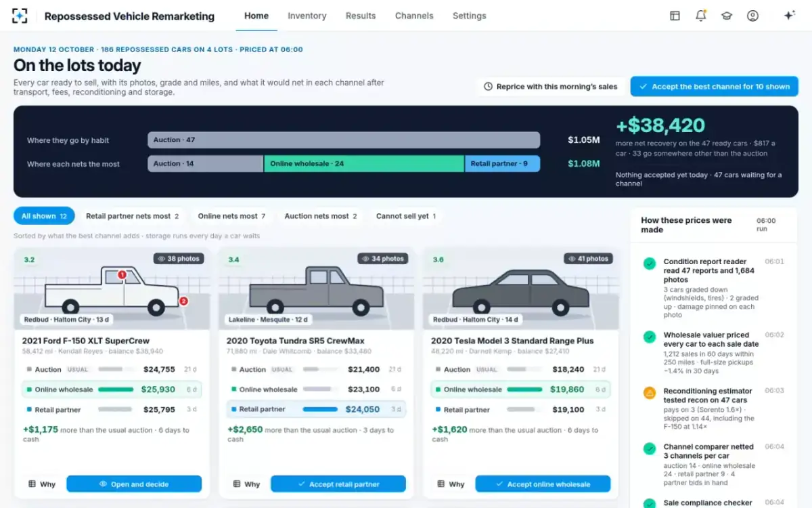Select the All shown 12 filter
Image resolution: width=812 pixels, height=508 pixels.
[44, 216]
